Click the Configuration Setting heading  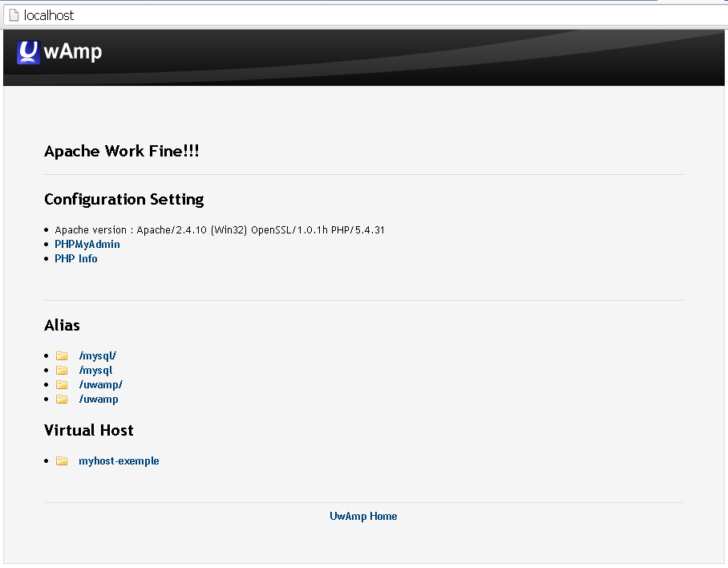(x=124, y=199)
